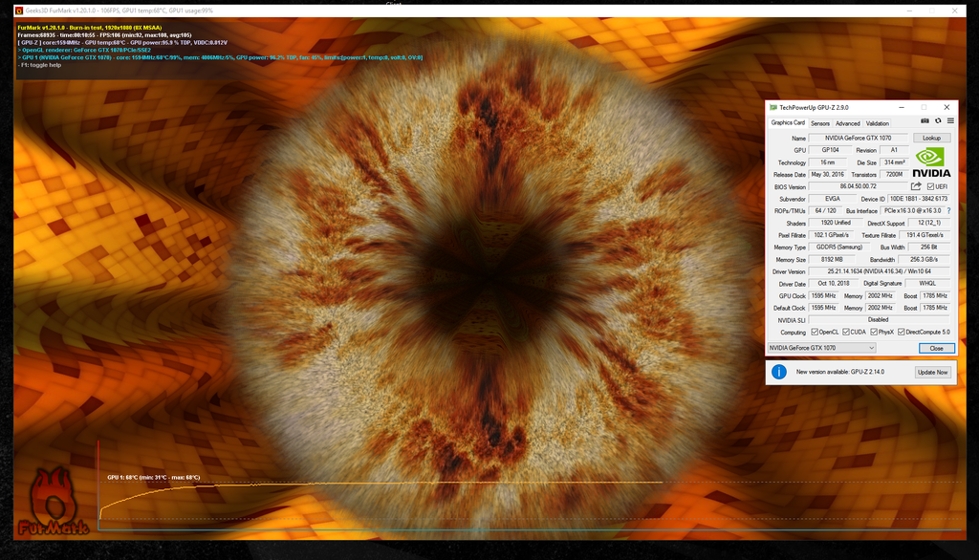Click the Pixel Fillrate 102.1 GPixel/s

click(831, 235)
